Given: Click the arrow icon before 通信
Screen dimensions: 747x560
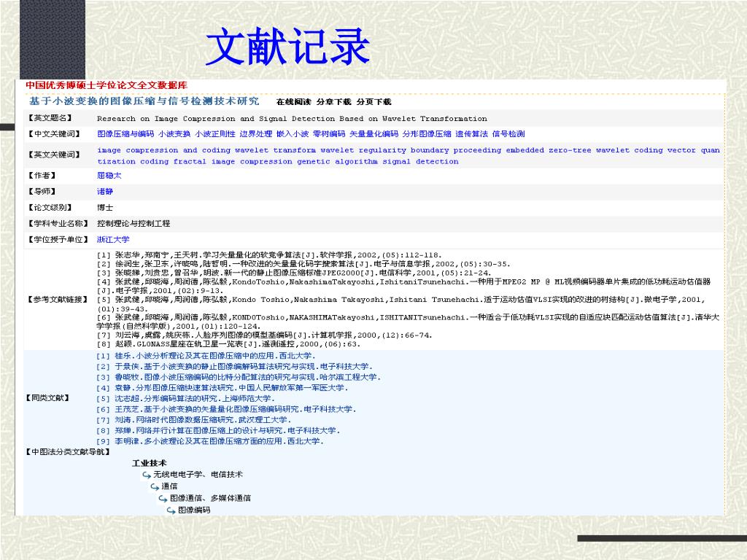Looking at the screenshot, I should 155,486.
